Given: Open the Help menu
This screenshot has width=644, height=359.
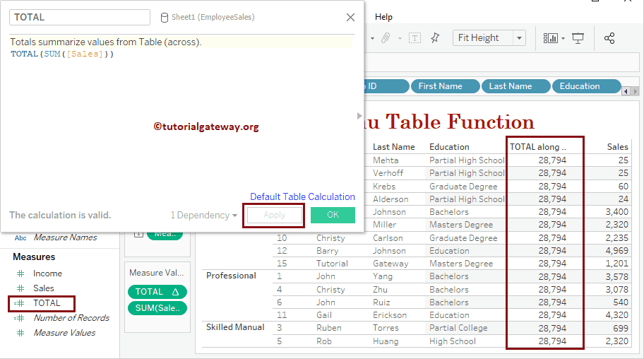Looking at the screenshot, I should 383,17.
